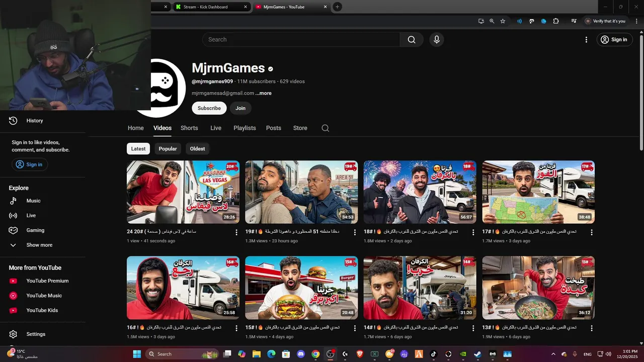Open the browser extensions puzzle icon
The height and width of the screenshot is (362, 644).
coord(556,21)
